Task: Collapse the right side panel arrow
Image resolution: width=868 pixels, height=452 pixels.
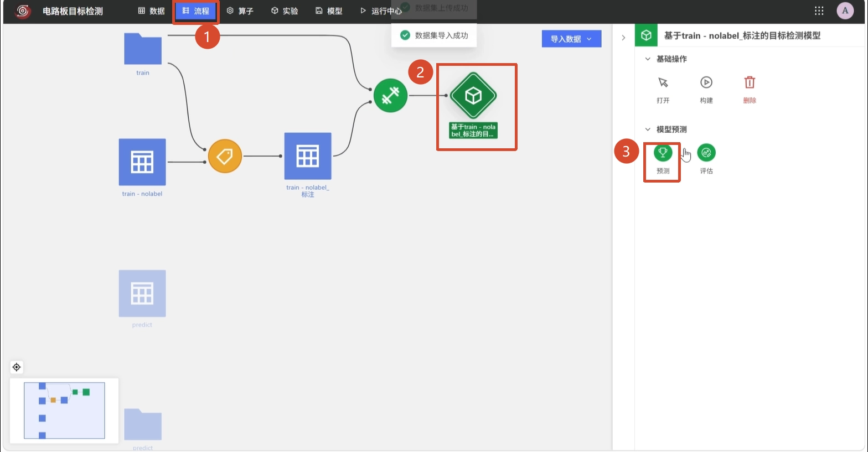Action: click(x=623, y=38)
